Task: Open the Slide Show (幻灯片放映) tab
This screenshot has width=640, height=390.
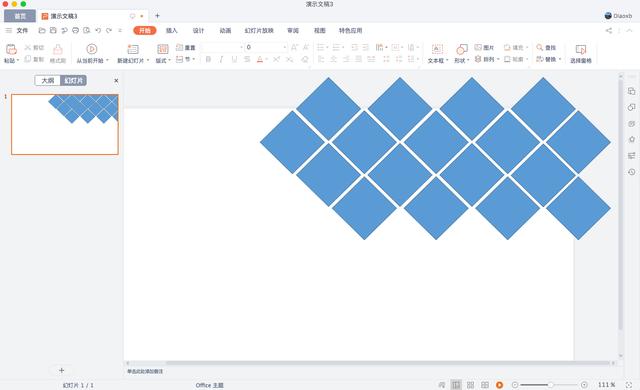Action: tap(259, 31)
